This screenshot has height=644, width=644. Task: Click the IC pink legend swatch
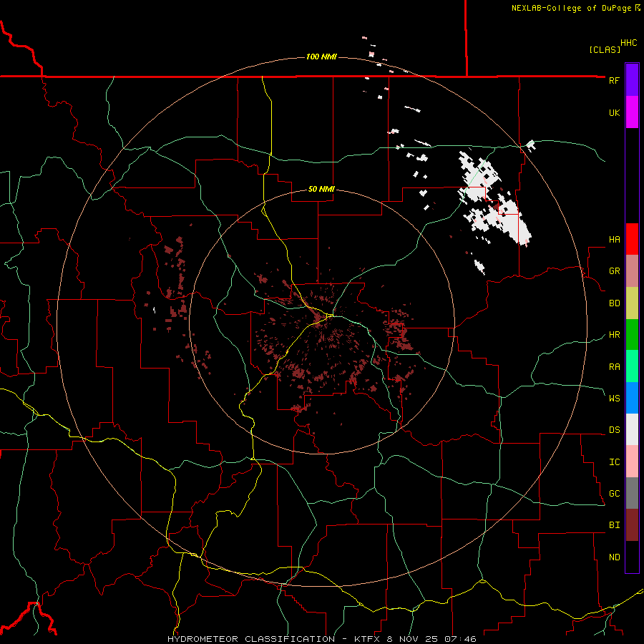point(632,462)
